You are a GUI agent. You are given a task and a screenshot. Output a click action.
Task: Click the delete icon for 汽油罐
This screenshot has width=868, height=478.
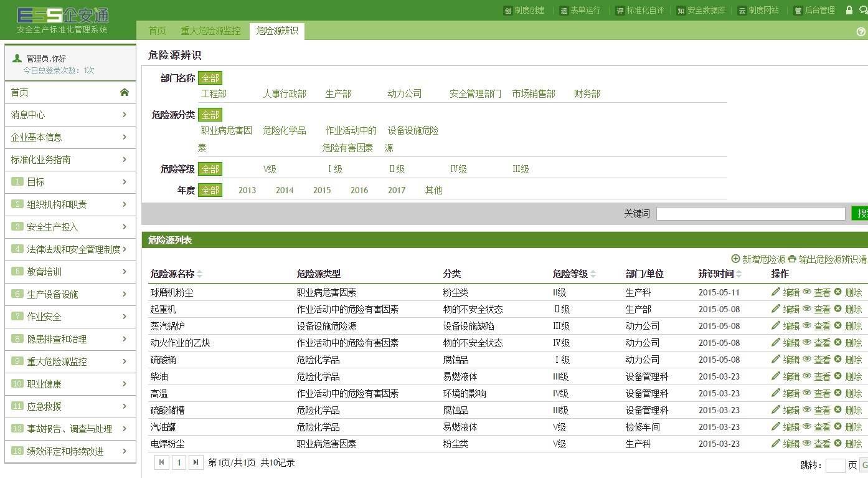pos(837,426)
